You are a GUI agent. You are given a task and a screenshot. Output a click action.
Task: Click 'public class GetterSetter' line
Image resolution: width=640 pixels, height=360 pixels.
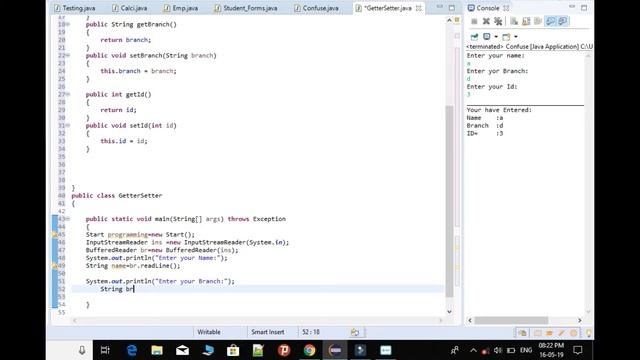coord(117,196)
